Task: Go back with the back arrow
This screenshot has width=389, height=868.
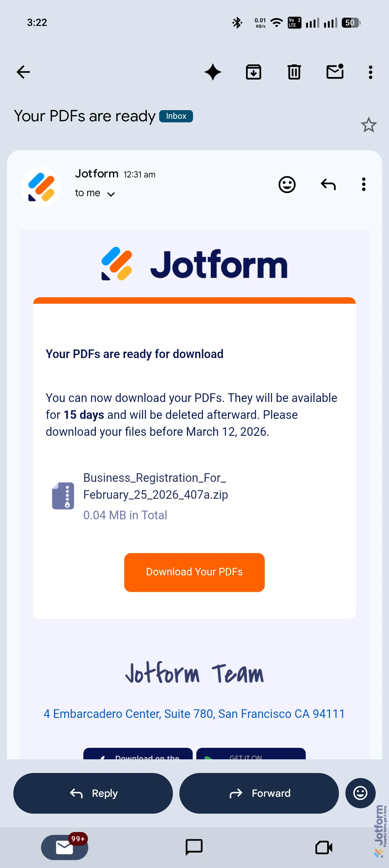Action: (x=23, y=72)
